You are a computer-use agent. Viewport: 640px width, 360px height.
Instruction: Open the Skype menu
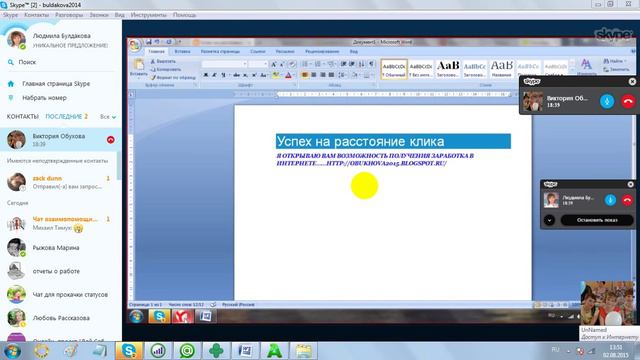point(10,15)
